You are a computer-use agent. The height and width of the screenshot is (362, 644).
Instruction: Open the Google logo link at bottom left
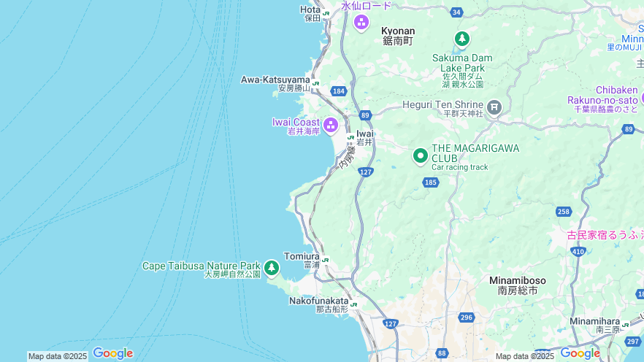[113, 353]
